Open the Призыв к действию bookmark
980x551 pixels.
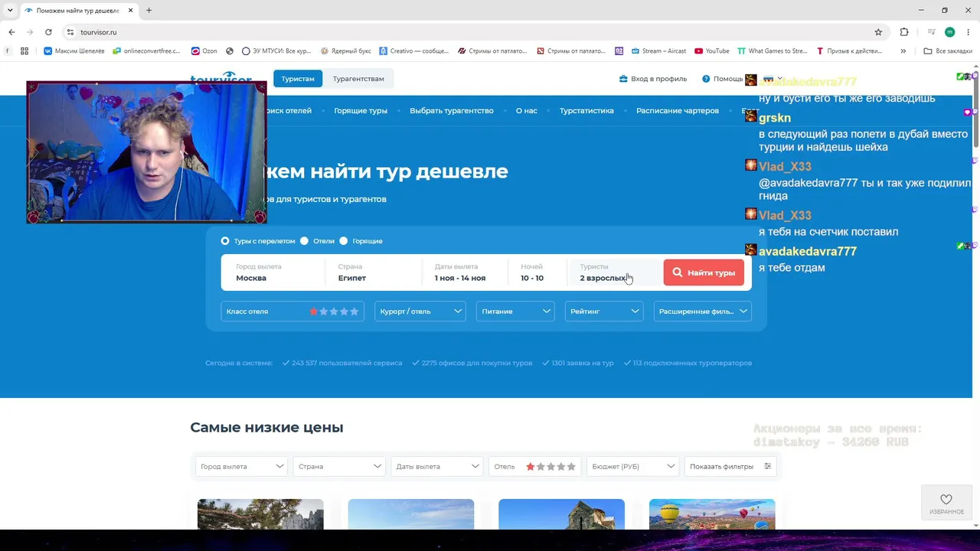click(x=849, y=51)
